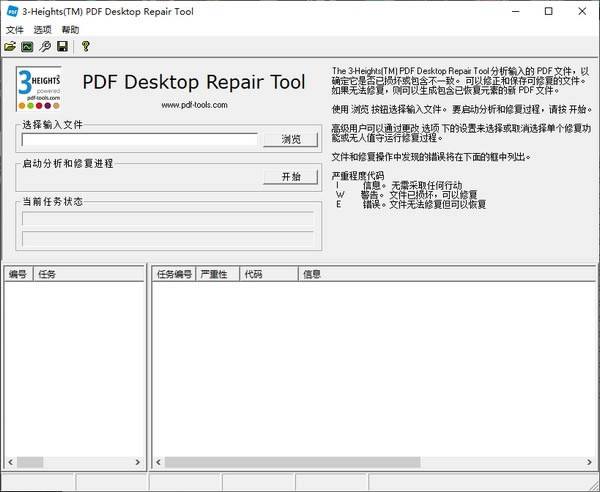Image resolution: width=600 pixels, height=492 pixels.
Task: Click the green analyze toolbar icon
Action: coord(27,46)
